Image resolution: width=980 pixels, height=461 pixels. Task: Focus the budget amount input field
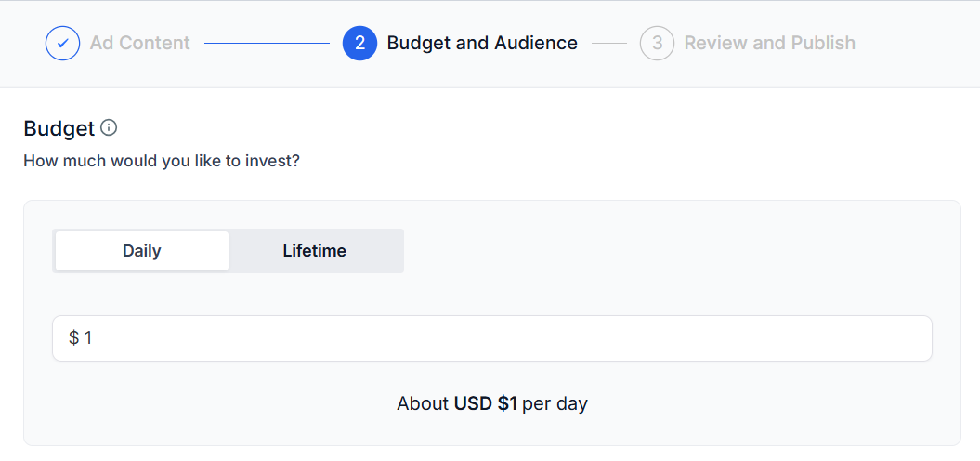click(492, 338)
